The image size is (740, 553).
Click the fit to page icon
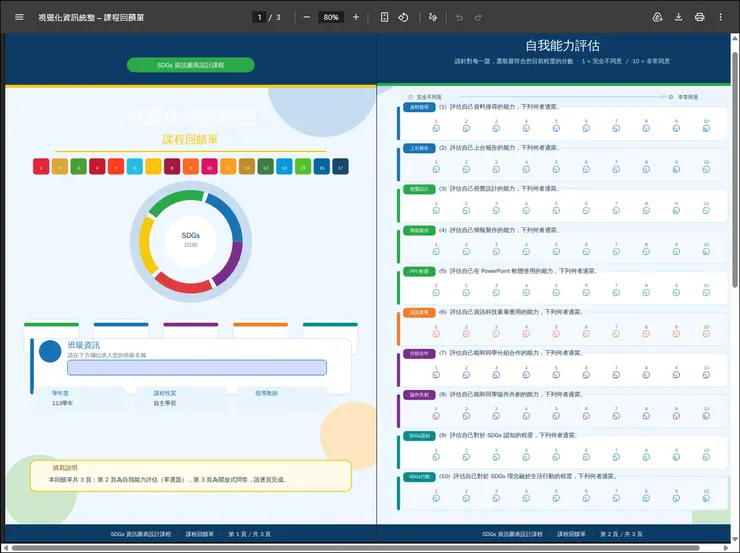(385, 17)
